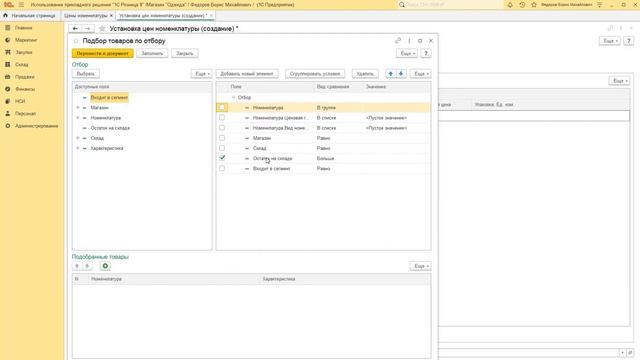Go forward with the right arrow button
The height and width of the screenshot is (360, 640).
[x=87, y=29]
